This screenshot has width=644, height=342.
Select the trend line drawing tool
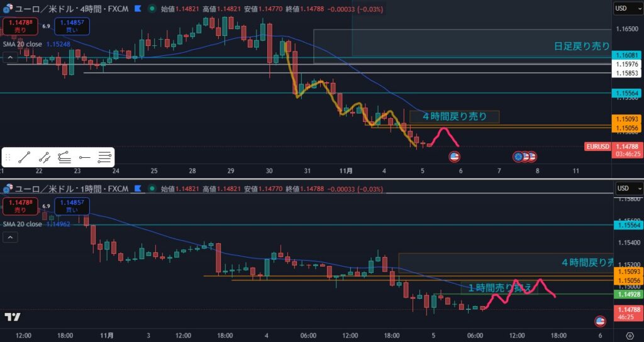click(x=25, y=157)
